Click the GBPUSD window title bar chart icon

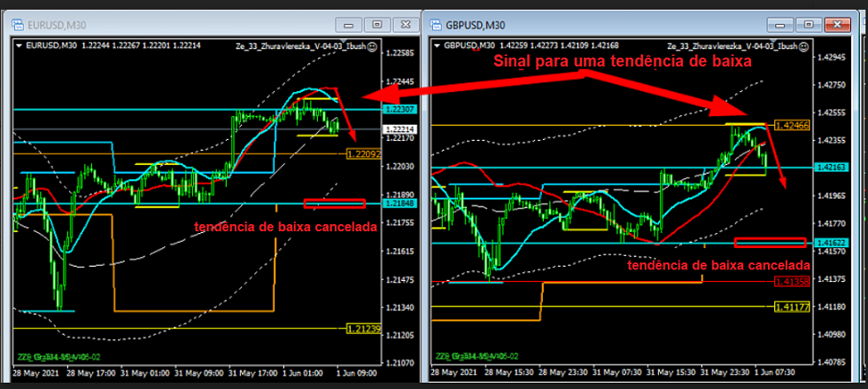[x=436, y=24]
